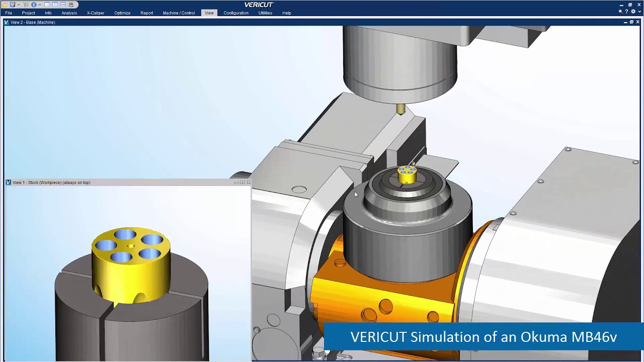The height and width of the screenshot is (362, 644).
Task: Open the X-Caliper menu
Action: click(96, 13)
